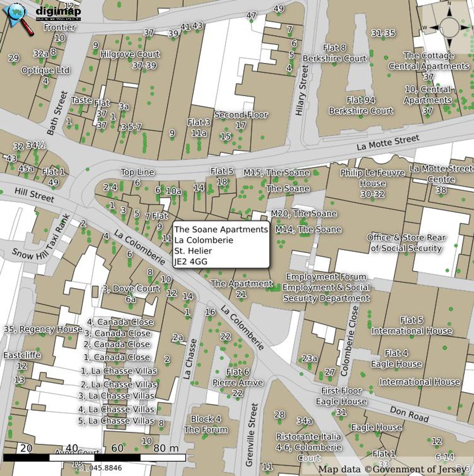Select the Flat 94 Berkshire Court label

[x=361, y=105]
